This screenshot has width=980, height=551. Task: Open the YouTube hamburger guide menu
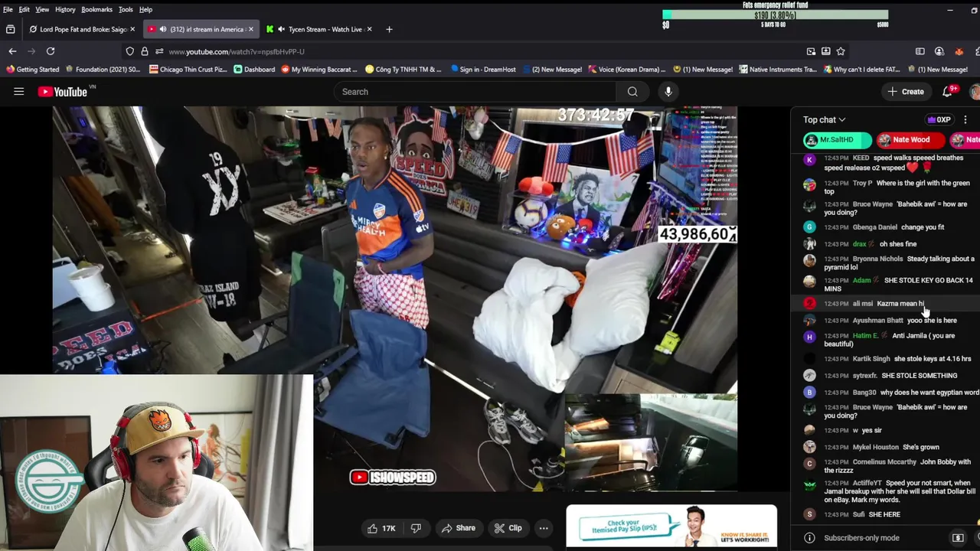click(18, 92)
